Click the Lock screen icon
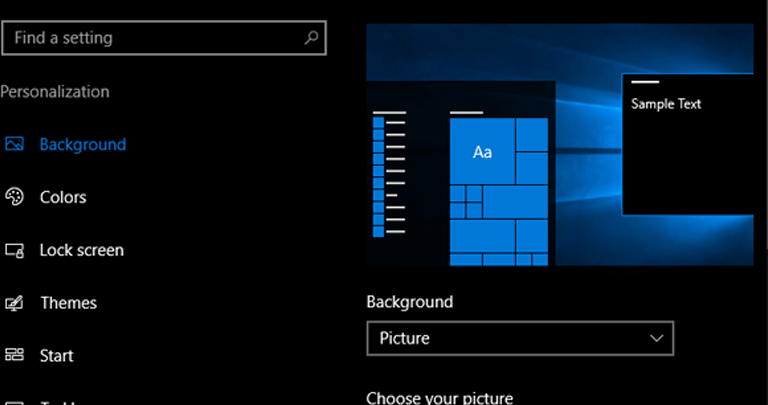The width and height of the screenshot is (768, 405). tap(14, 250)
